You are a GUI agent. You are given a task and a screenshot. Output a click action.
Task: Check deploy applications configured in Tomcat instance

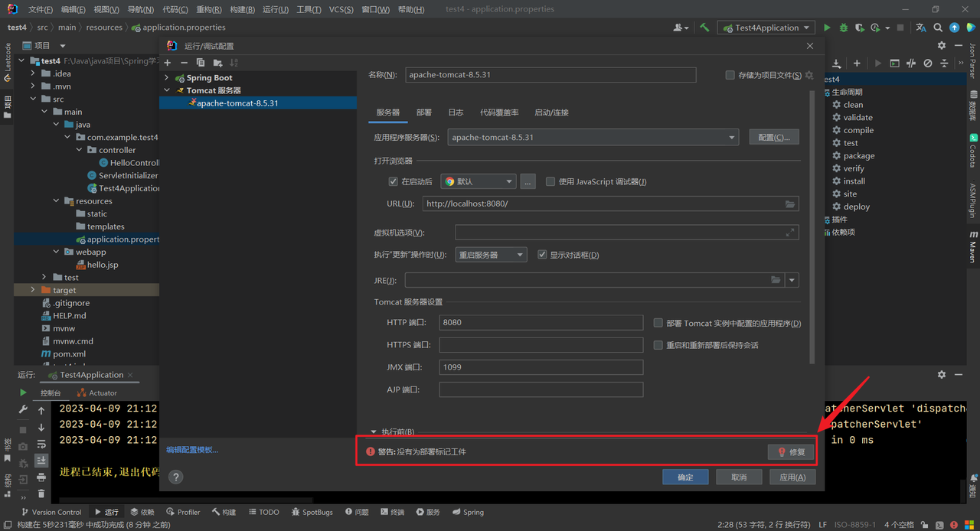pos(658,323)
